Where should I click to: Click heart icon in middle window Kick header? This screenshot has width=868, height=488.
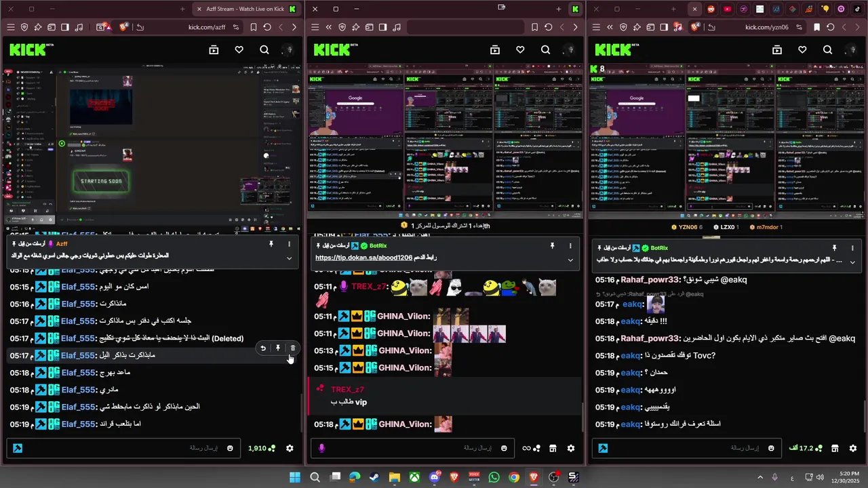point(520,49)
